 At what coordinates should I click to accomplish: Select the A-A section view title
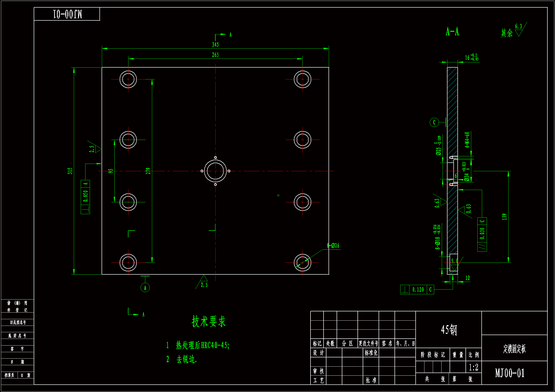(x=452, y=32)
